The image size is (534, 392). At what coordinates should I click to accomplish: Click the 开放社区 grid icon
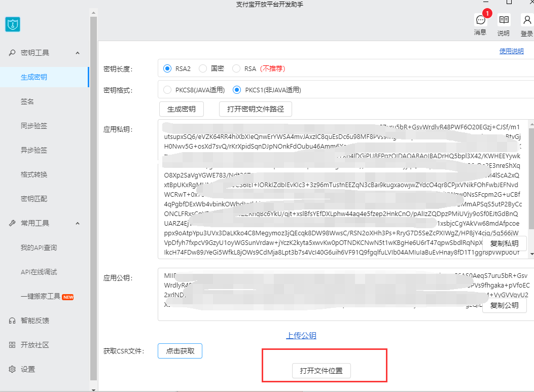pyautogui.click(x=12, y=345)
